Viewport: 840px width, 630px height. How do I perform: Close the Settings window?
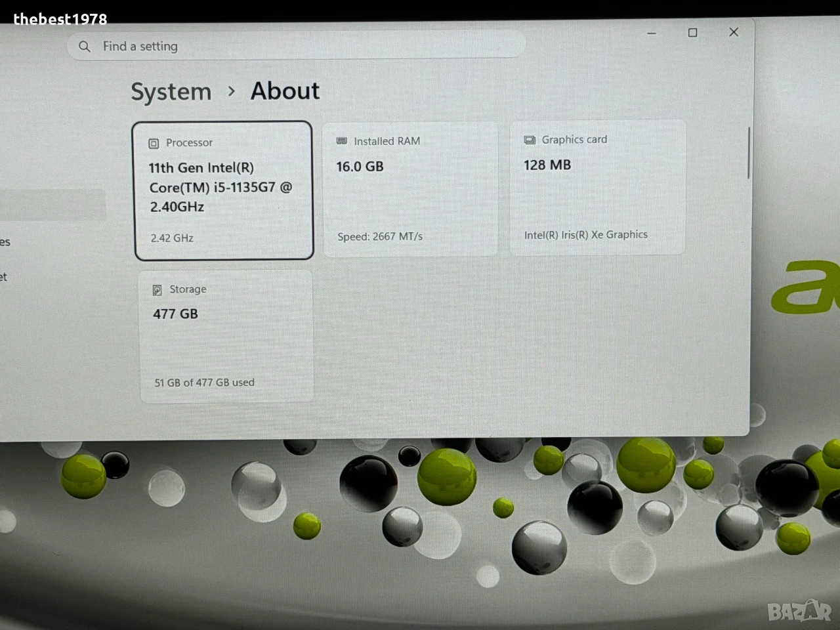[734, 32]
